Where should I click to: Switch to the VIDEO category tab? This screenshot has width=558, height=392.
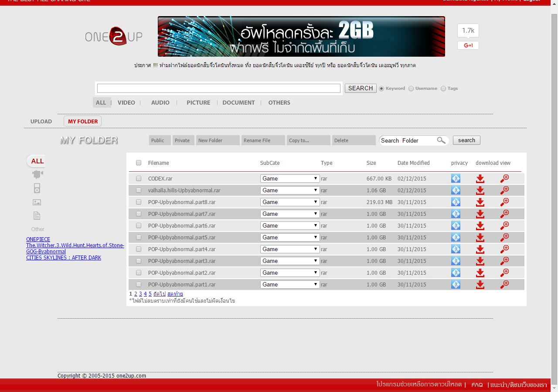(126, 102)
